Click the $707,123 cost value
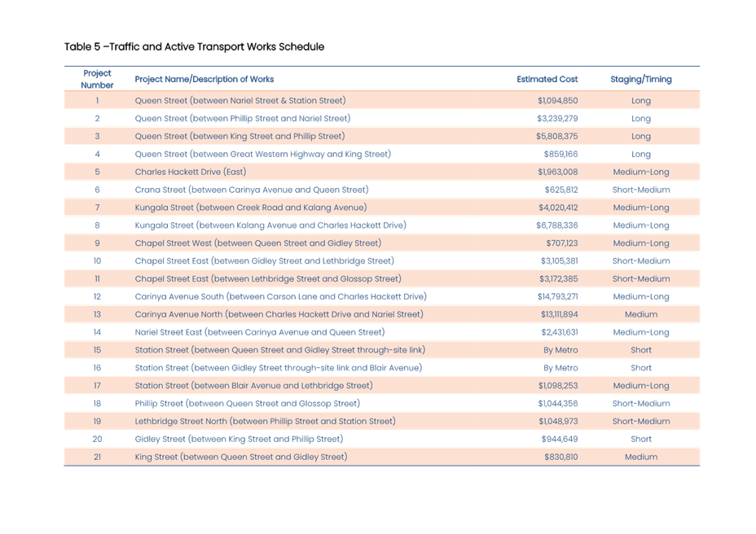The width and height of the screenshot is (756, 534). pos(561,243)
